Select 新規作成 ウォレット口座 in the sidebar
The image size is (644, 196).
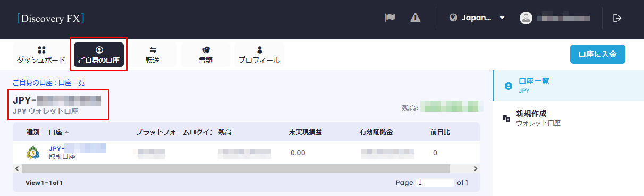click(x=568, y=118)
